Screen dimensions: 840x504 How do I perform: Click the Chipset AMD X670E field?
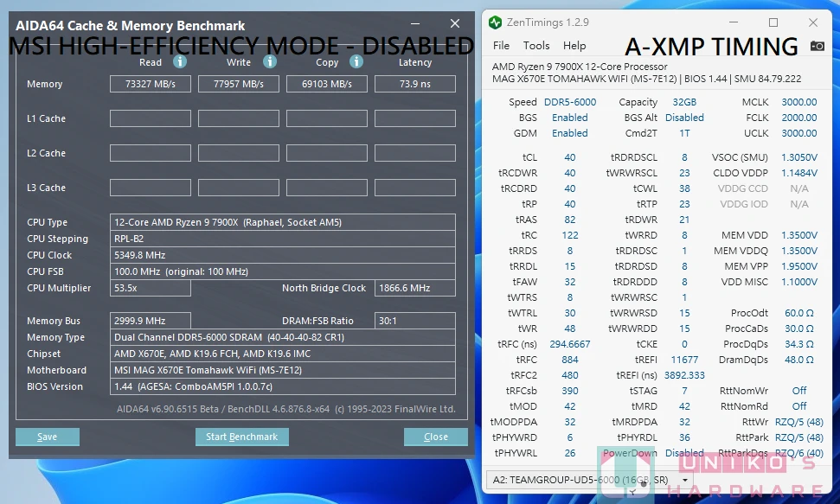283,354
